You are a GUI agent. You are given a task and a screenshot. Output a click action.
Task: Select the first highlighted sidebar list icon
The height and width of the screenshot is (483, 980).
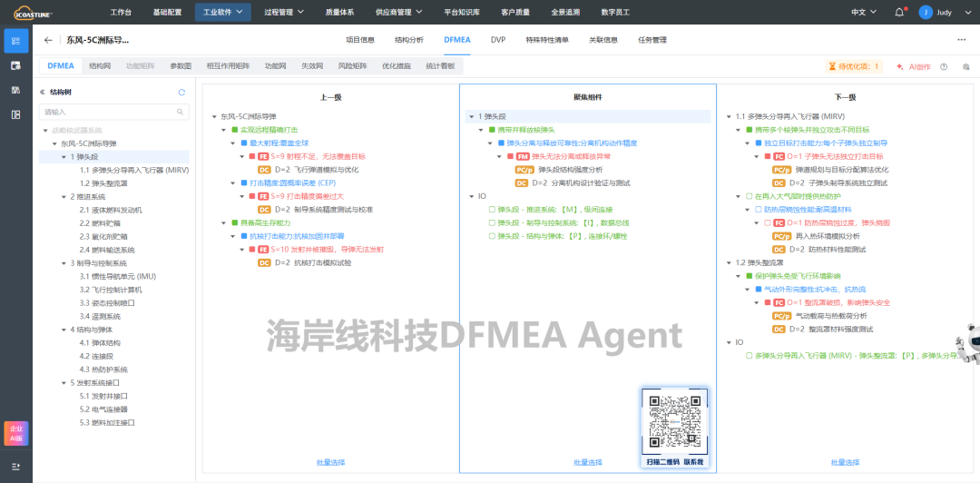[16, 41]
